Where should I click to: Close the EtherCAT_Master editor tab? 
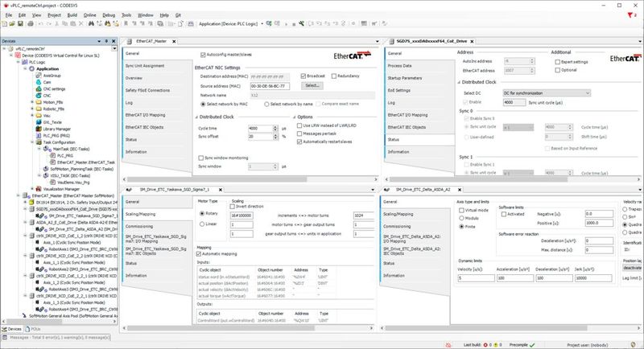[174, 42]
